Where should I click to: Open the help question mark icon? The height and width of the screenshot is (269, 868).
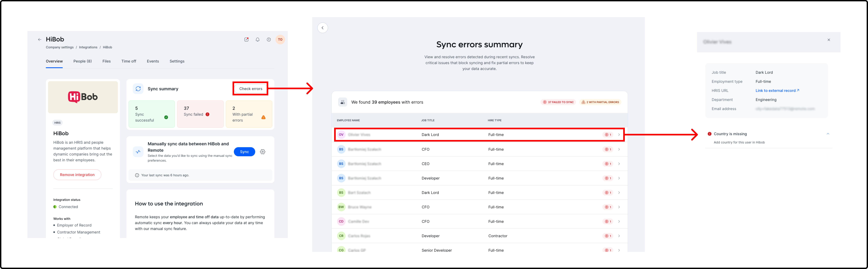pyautogui.click(x=269, y=40)
